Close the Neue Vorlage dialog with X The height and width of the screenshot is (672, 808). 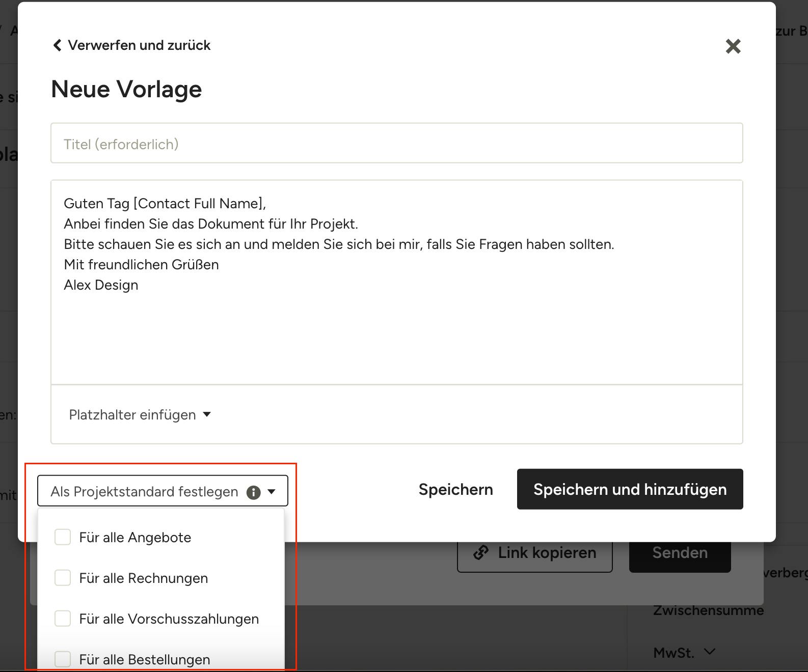pyautogui.click(x=733, y=46)
